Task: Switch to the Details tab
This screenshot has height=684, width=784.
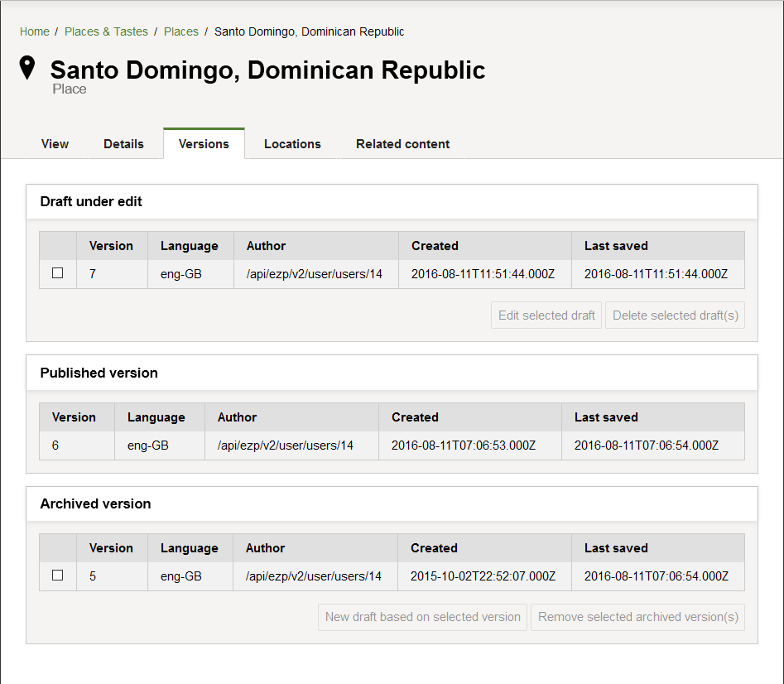Action: pos(123,144)
